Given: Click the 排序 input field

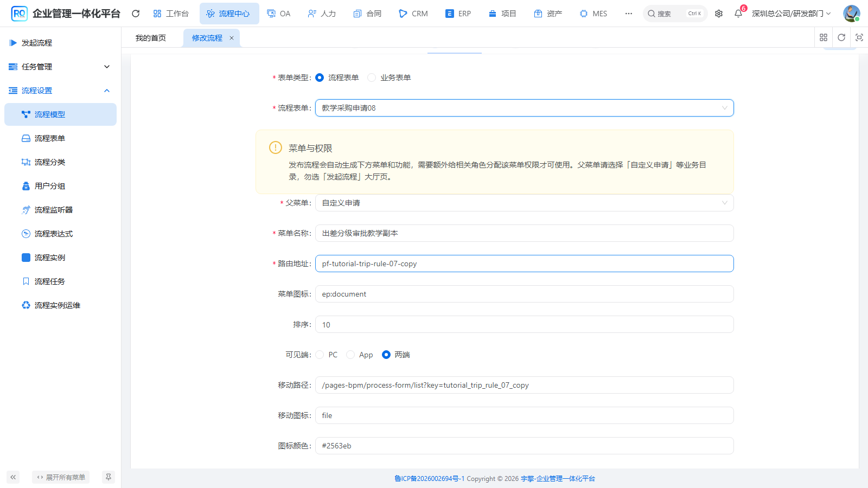Looking at the screenshot, I should pyautogui.click(x=525, y=324).
